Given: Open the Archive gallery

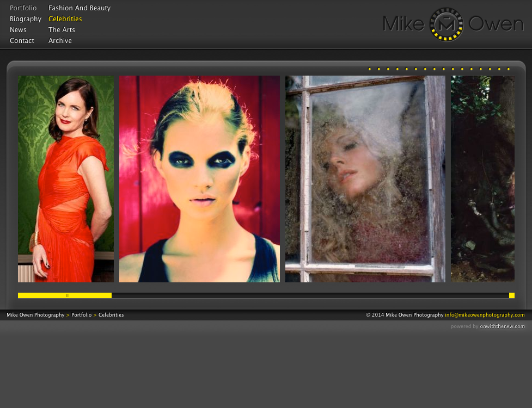Looking at the screenshot, I should (60, 41).
